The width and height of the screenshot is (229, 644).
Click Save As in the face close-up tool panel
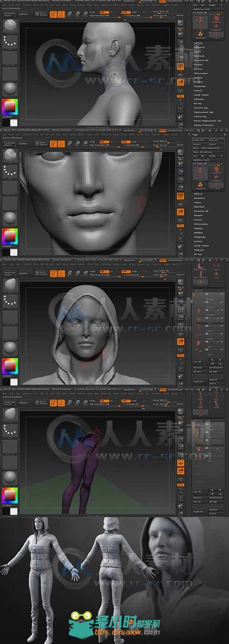[216, 140]
